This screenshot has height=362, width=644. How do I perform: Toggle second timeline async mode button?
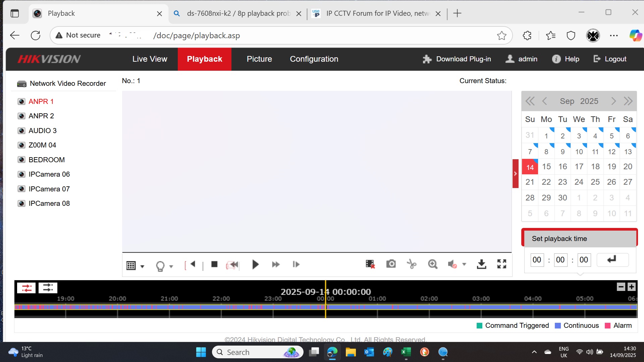click(48, 288)
